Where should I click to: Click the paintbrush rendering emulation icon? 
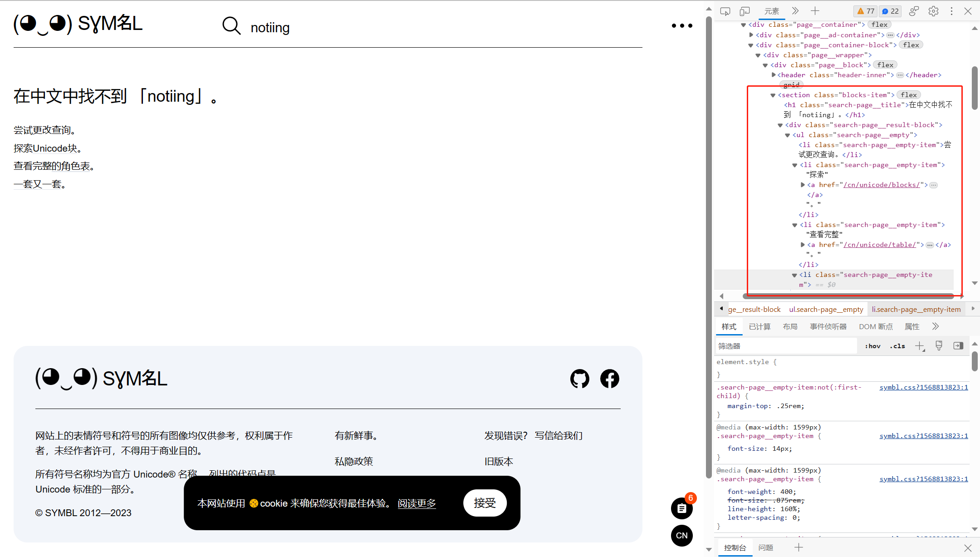click(x=939, y=346)
